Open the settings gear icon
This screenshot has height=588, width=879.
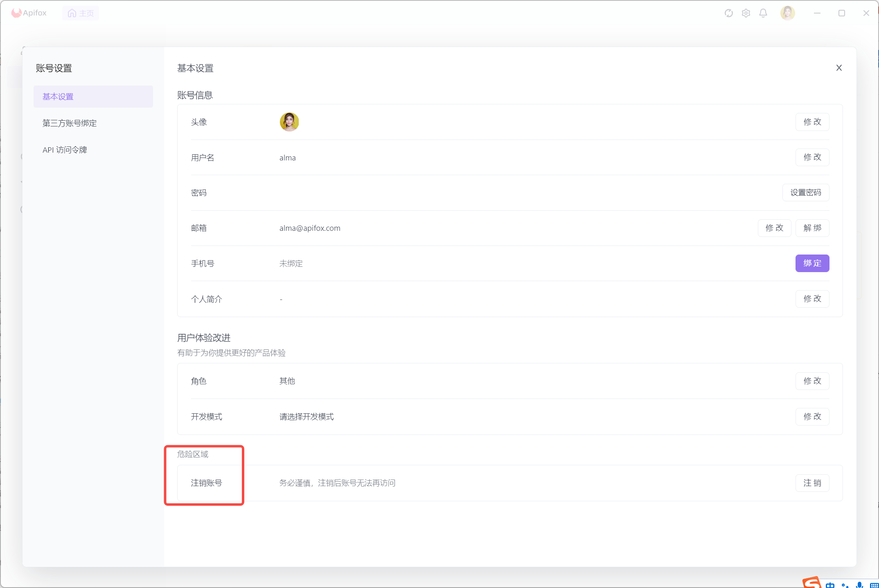click(x=746, y=13)
